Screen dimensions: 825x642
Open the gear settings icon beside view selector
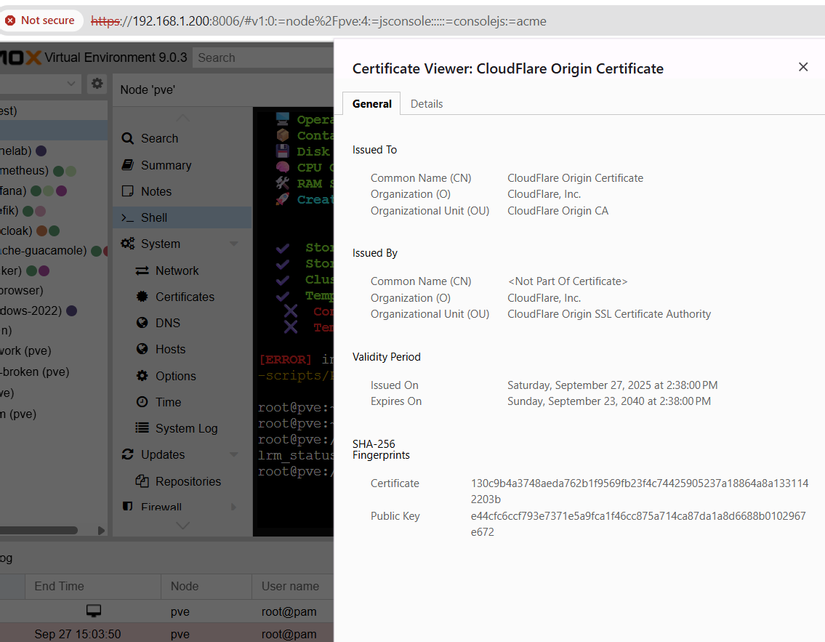[x=97, y=84]
